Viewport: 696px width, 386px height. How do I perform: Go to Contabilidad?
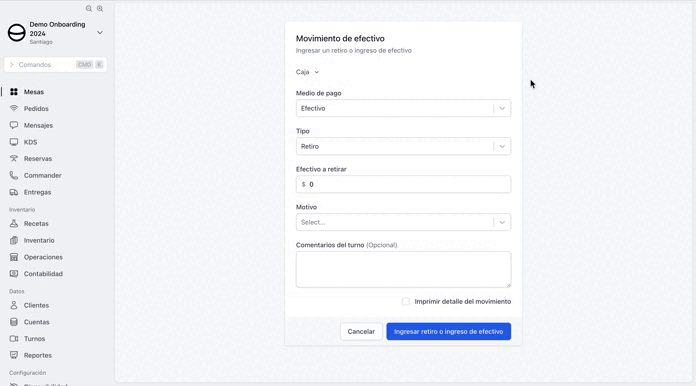43,274
